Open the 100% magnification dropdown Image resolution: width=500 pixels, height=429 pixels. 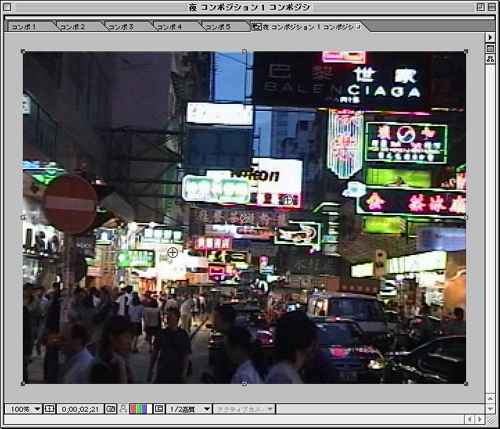point(23,409)
